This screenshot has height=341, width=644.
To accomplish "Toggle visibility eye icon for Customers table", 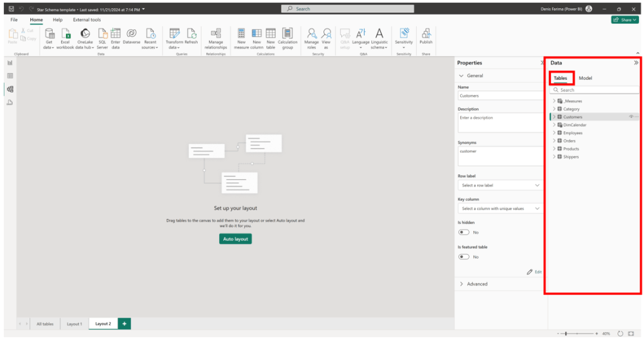I will (631, 117).
